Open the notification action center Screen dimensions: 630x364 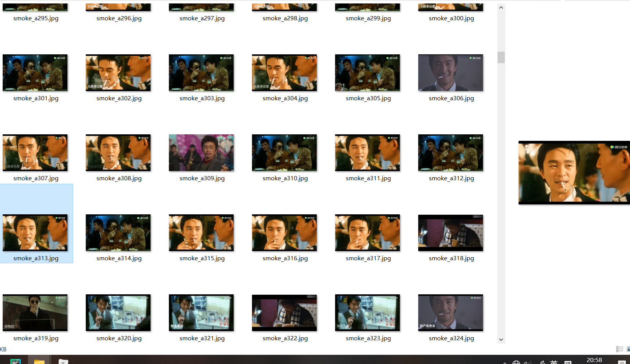point(622,362)
